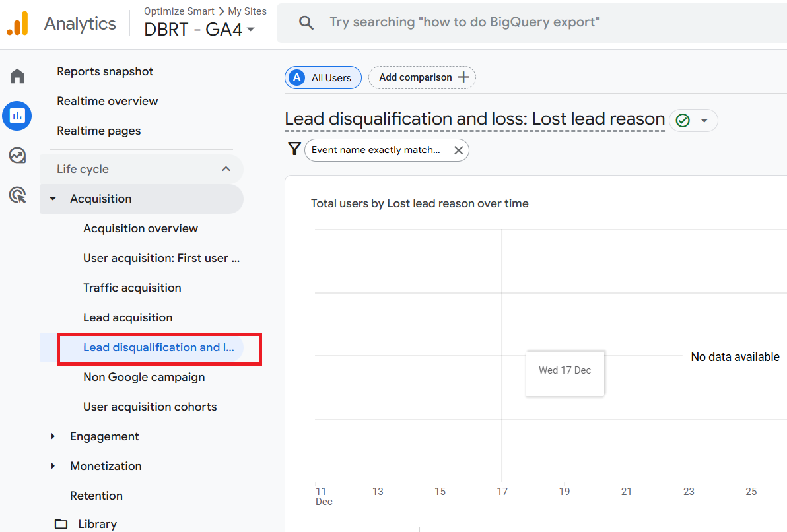Collapse the Life cycle section

coord(226,169)
